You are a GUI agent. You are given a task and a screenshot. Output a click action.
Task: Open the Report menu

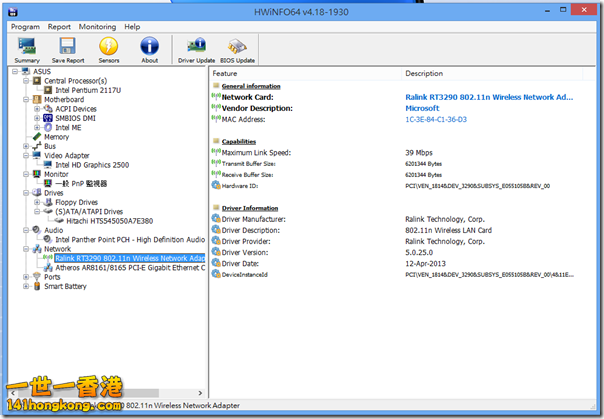[59, 27]
